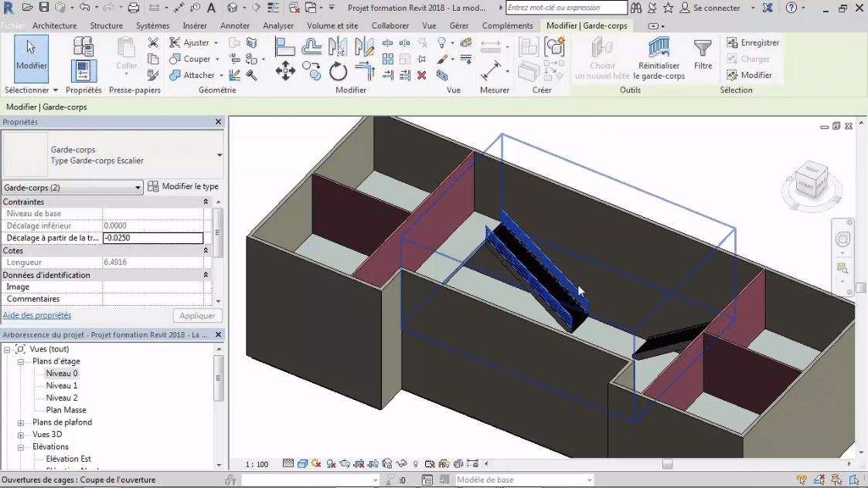Click the Move tool icon in the ribbon
Screen dimensions: 868x488
point(285,73)
